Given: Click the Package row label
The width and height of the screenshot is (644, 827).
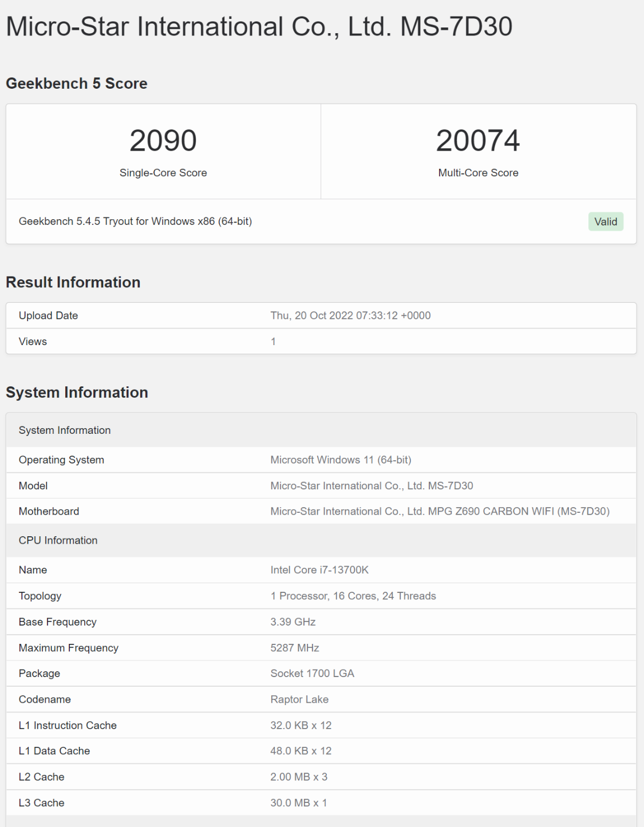Looking at the screenshot, I should [39, 674].
